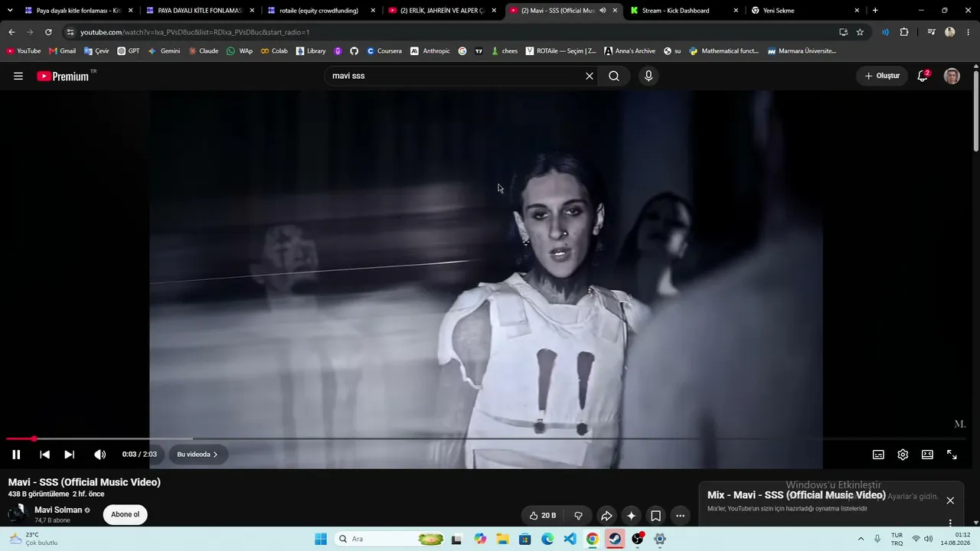Open the Chrome profile avatar menu

pyautogui.click(x=950, y=32)
